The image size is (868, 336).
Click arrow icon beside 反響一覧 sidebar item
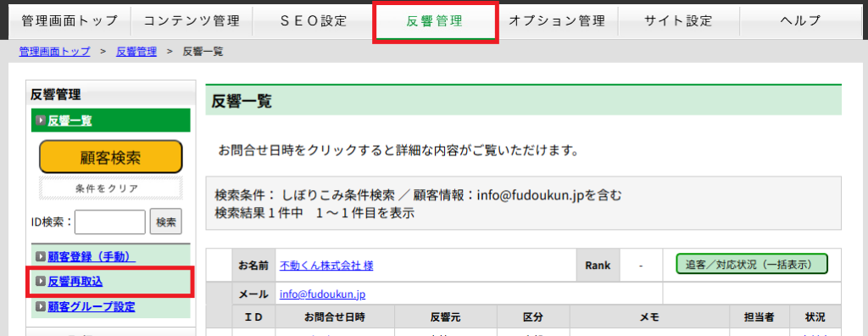(x=41, y=120)
